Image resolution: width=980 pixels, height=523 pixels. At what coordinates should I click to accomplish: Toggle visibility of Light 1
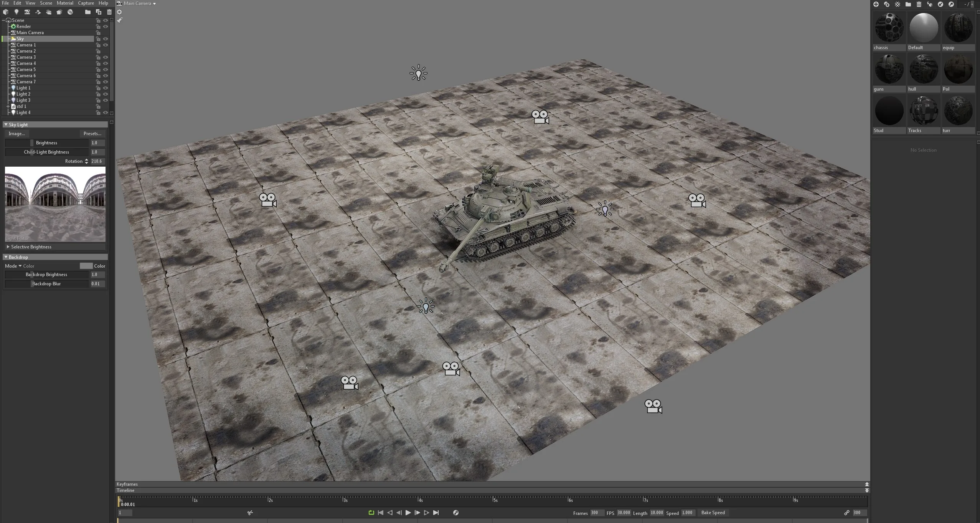pyautogui.click(x=106, y=88)
